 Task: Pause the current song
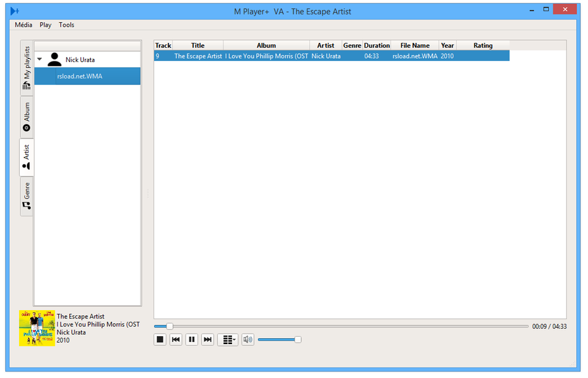191,339
